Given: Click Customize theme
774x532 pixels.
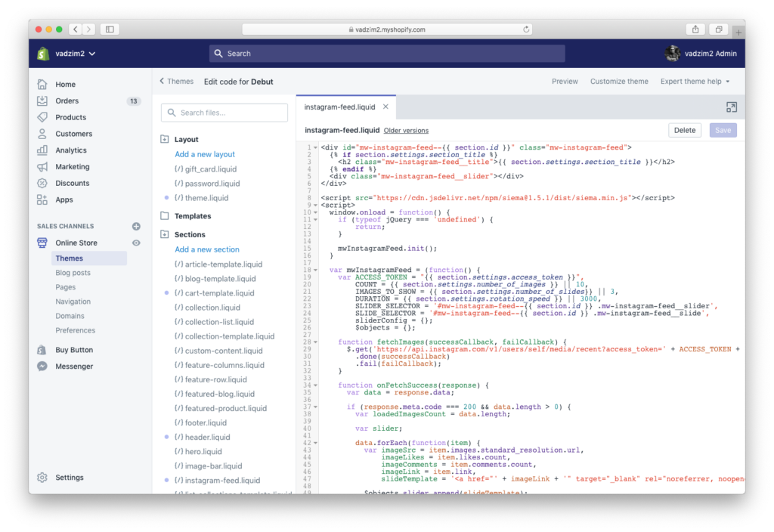Looking at the screenshot, I should [x=619, y=82].
